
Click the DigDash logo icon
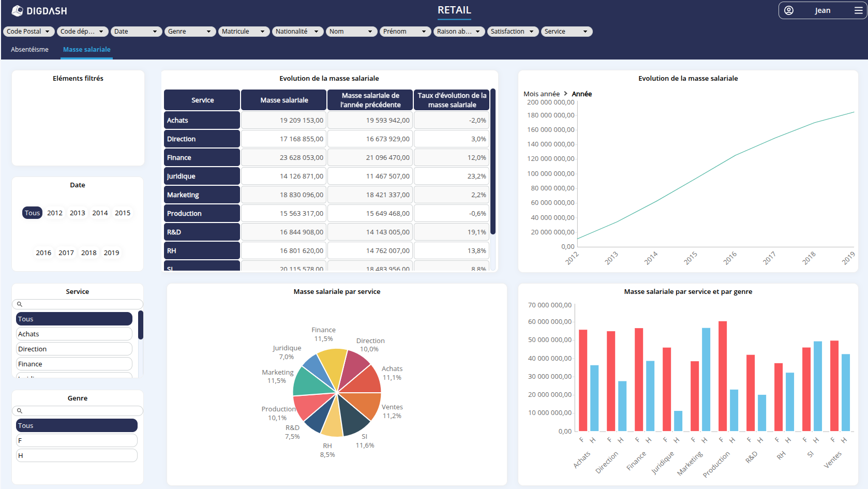point(17,11)
